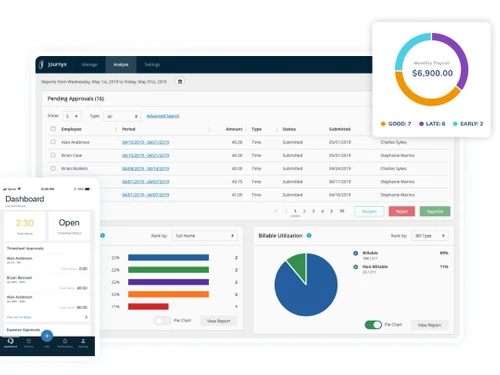Image resolution: width=500 pixels, height=375 pixels.
Task: Jump to first page of approvals
Action: [x=276, y=211]
